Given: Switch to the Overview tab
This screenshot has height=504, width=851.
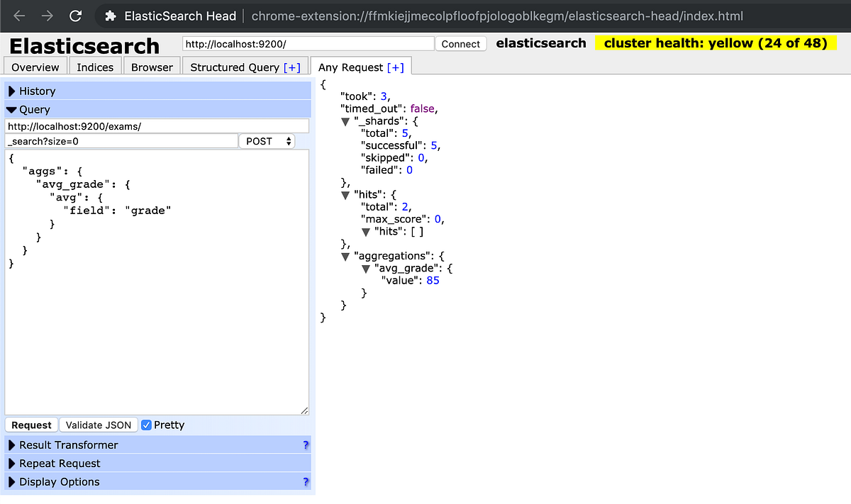Looking at the screenshot, I should (x=35, y=66).
